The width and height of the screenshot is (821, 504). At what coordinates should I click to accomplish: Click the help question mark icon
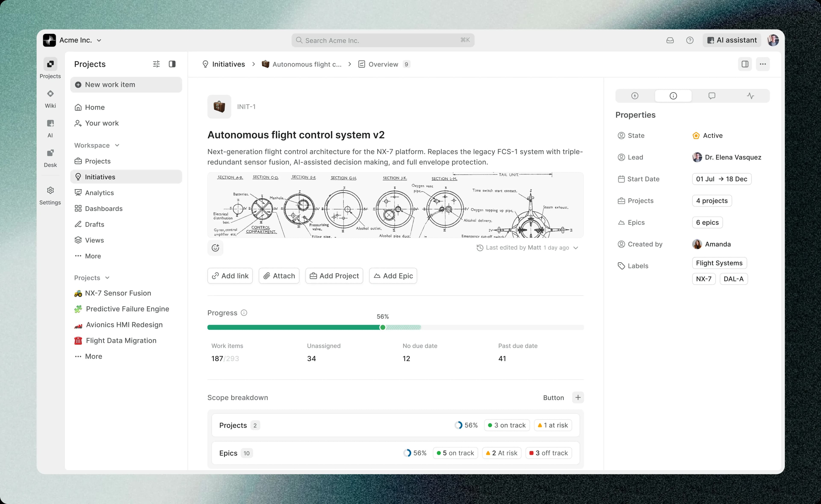[690, 40]
